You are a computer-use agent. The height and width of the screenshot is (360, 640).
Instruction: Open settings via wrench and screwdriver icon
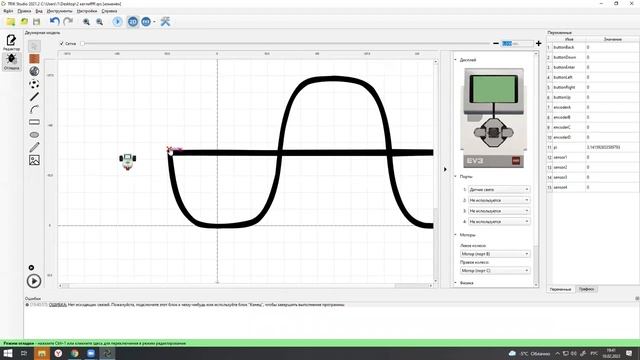point(165,21)
